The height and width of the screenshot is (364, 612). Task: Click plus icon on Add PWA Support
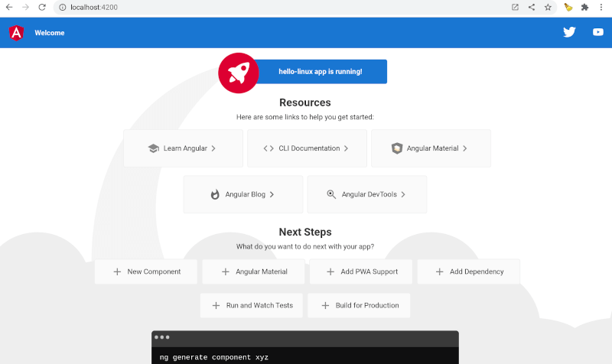coord(330,271)
